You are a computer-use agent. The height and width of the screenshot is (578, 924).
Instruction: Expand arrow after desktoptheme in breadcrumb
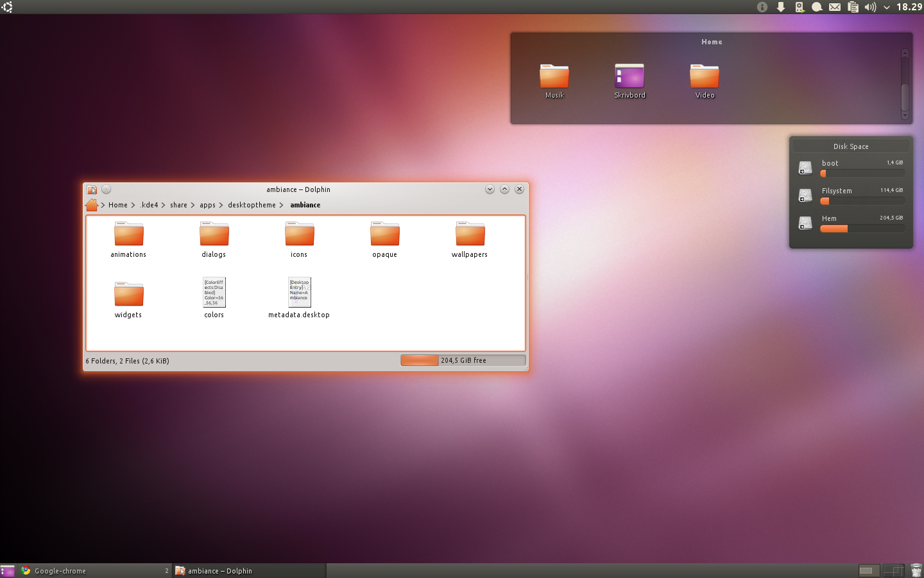[281, 206]
